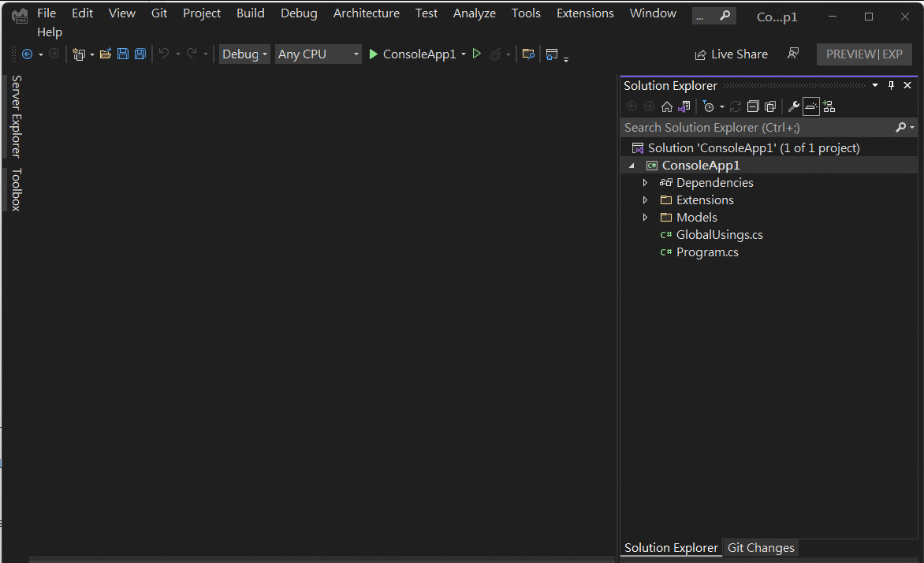Screen dimensions: 924x563
Task: Click the Hot Reload flame icon
Action: [496, 54]
